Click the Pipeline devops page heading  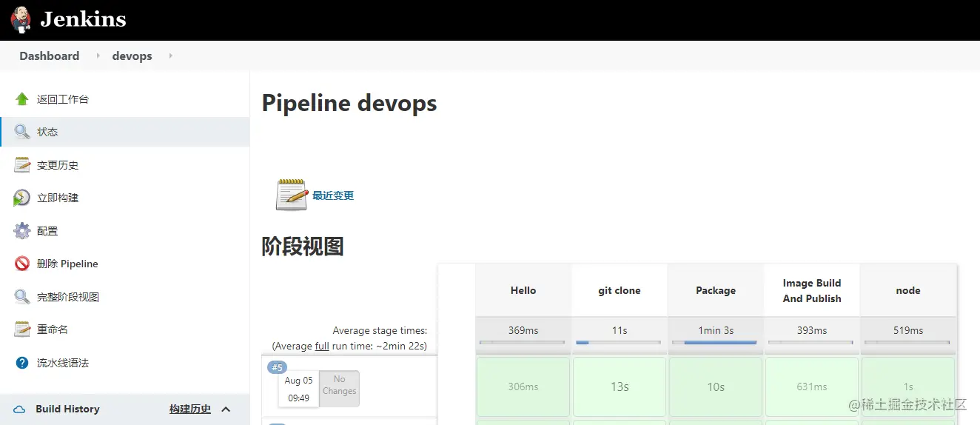point(349,103)
